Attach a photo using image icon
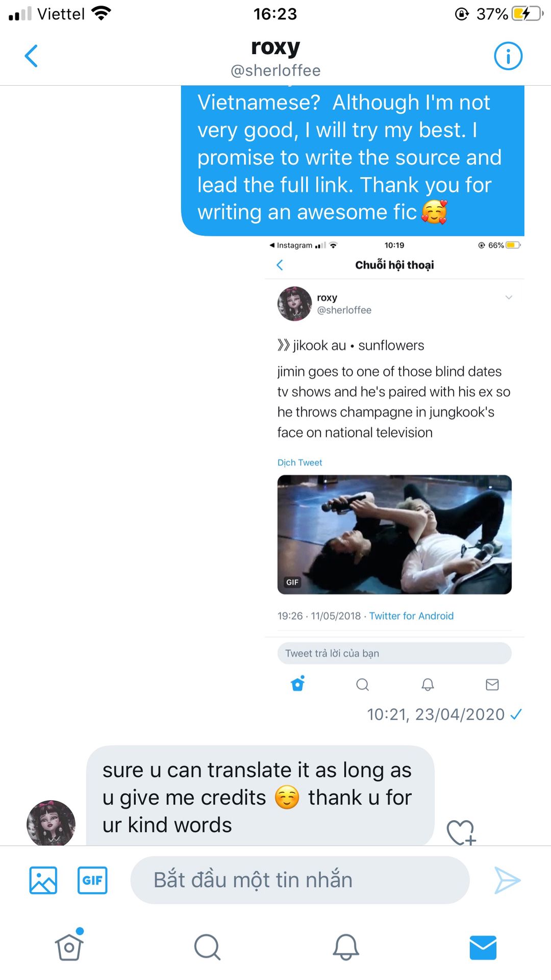The width and height of the screenshot is (551, 980). point(43,880)
